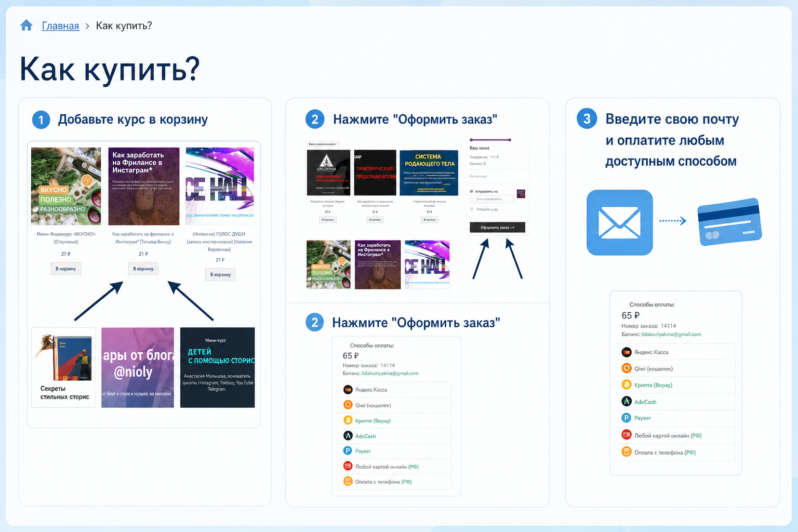Open the dropdown above the ARGENTINA course
This screenshot has height=532, width=798.
pos(323,144)
